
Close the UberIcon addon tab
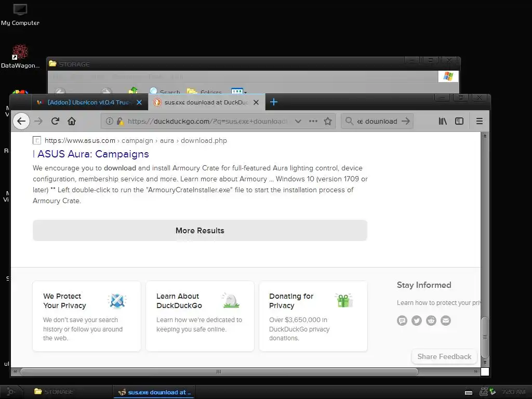click(x=139, y=102)
